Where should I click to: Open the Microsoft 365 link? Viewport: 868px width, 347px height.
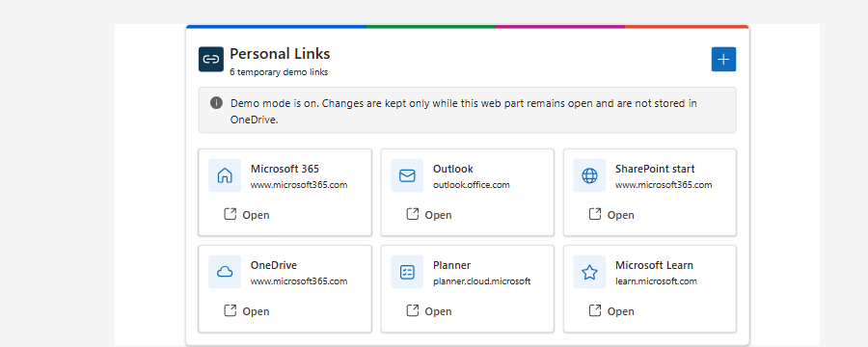246,215
